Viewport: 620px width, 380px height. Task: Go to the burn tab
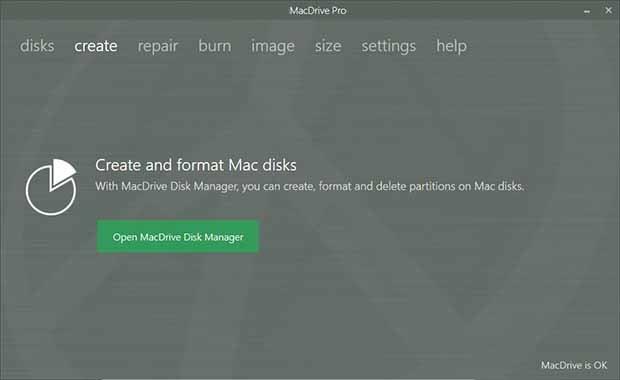point(215,46)
